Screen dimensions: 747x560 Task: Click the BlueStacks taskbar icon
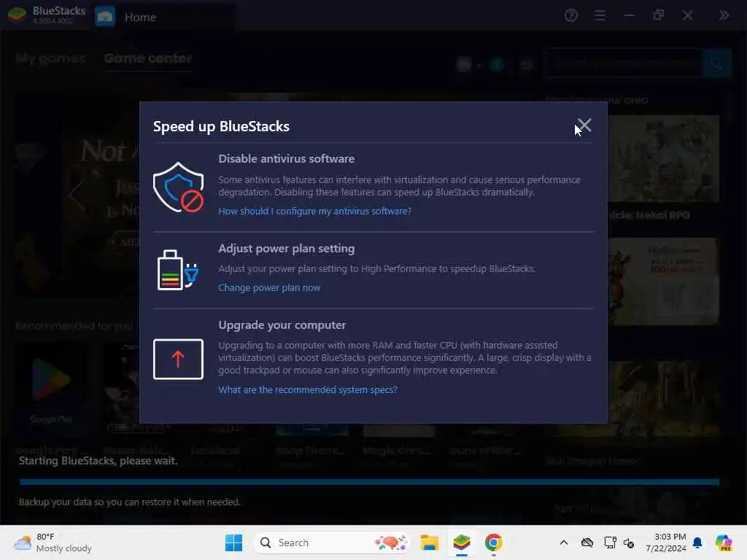(x=462, y=542)
